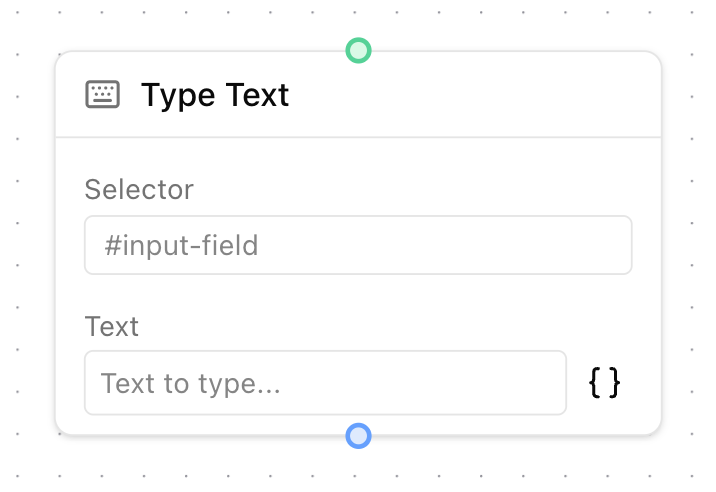The image size is (716, 492).
Task: Click the "Text to type..." placeholder
Action: tap(190, 383)
